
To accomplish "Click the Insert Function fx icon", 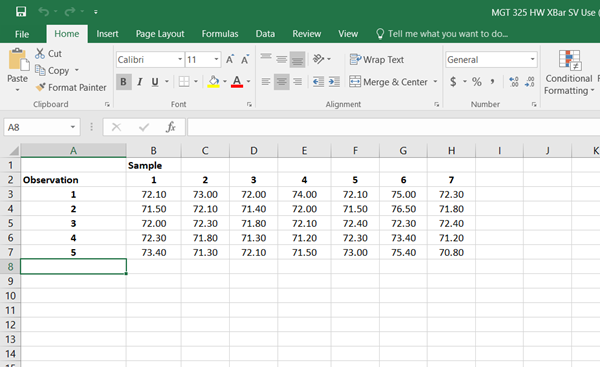I will tap(171, 127).
